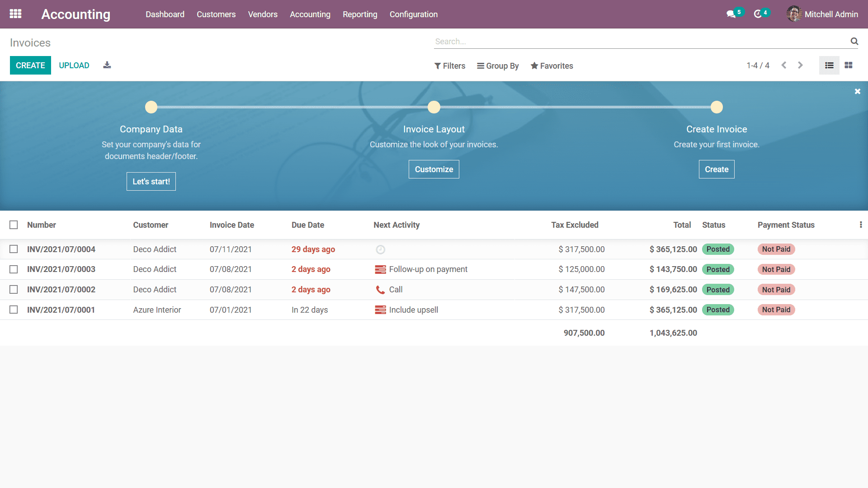
Task: Open Accounting menu in navbar
Action: tap(310, 14)
